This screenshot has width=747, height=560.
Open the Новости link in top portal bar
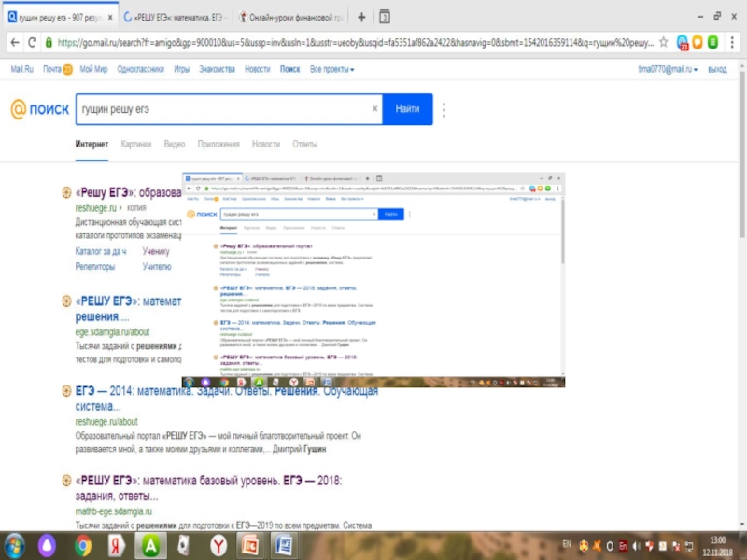pos(258,69)
